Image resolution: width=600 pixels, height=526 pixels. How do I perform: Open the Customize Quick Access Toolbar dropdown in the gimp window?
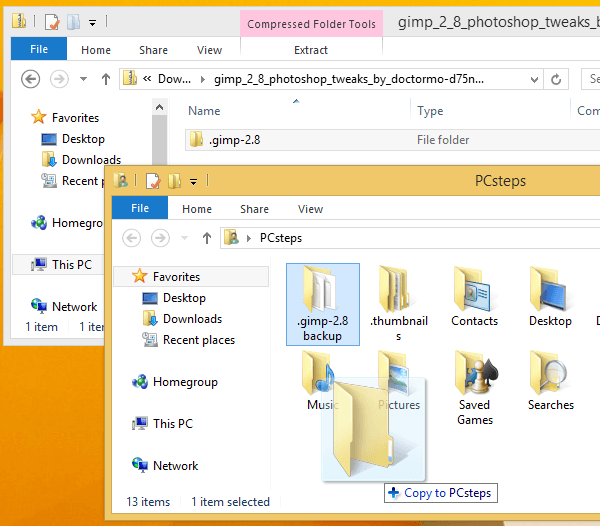pyautogui.click(x=92, y=23)
